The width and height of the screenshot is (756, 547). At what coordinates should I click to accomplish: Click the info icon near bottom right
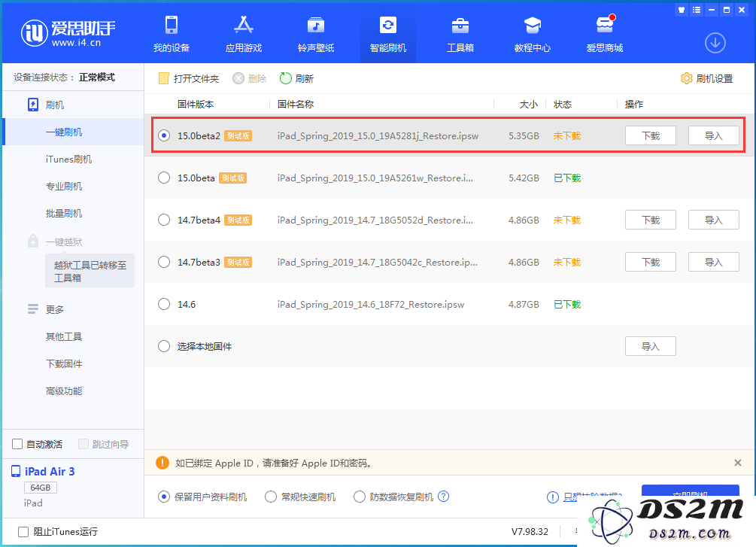(x=553, y=497)
